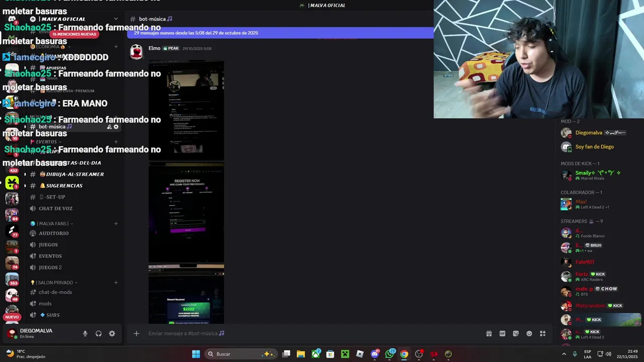
Task: Click the new messages banner since 5:08
Action: point(280,33)
